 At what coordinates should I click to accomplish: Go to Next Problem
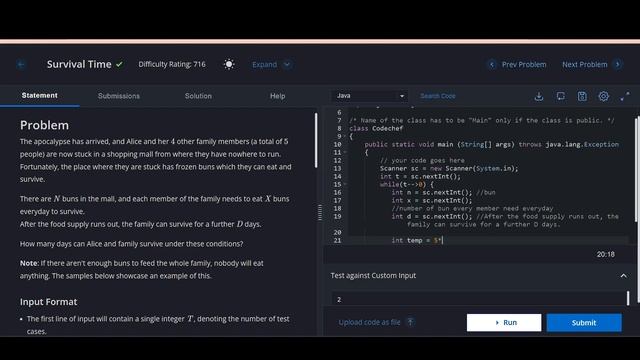point(584,64)
